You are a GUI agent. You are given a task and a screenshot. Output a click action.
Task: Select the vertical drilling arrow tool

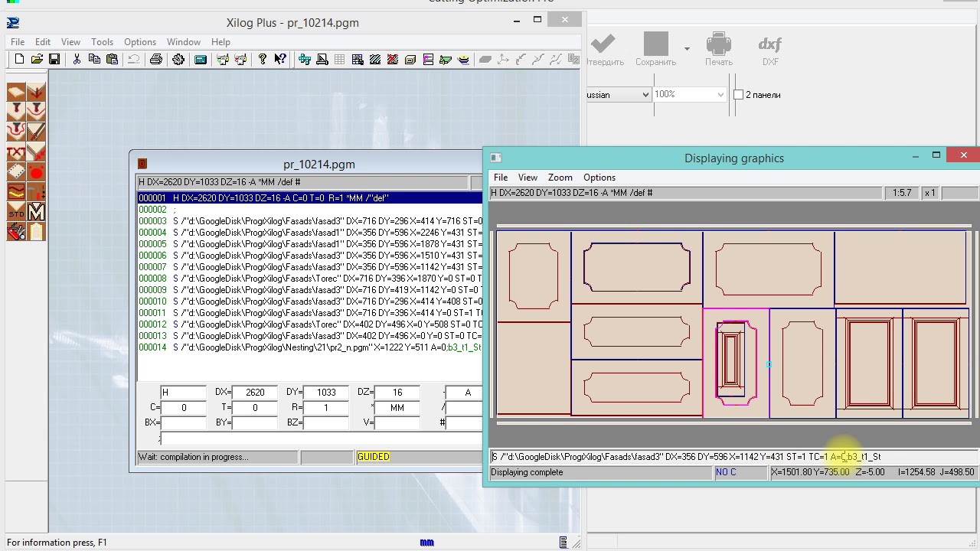[x=36, y=93]
